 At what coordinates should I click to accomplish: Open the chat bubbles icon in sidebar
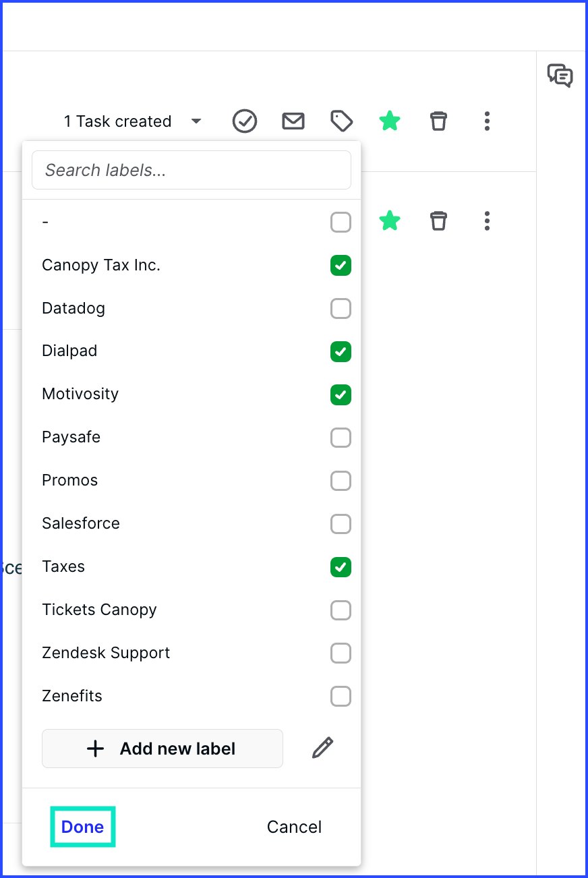coord(560,76)
